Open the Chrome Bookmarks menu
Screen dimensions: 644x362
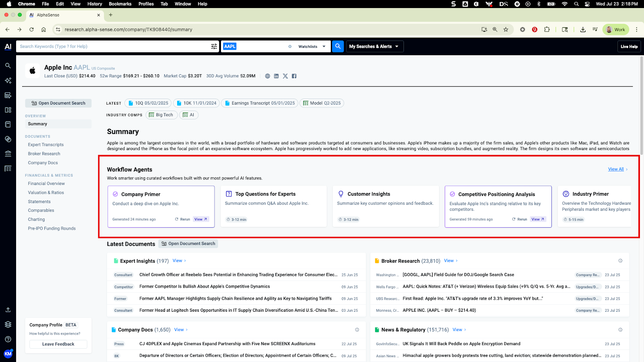[120, 4]
